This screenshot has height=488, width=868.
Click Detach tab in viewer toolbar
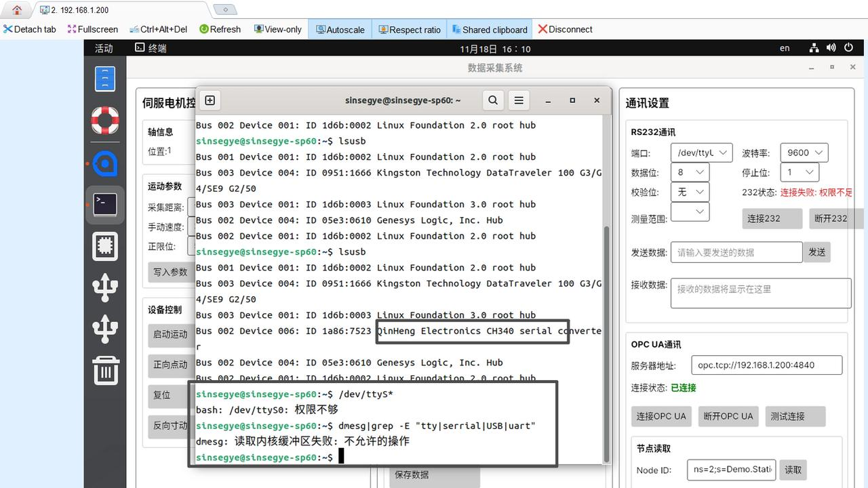tap(30, 29)
